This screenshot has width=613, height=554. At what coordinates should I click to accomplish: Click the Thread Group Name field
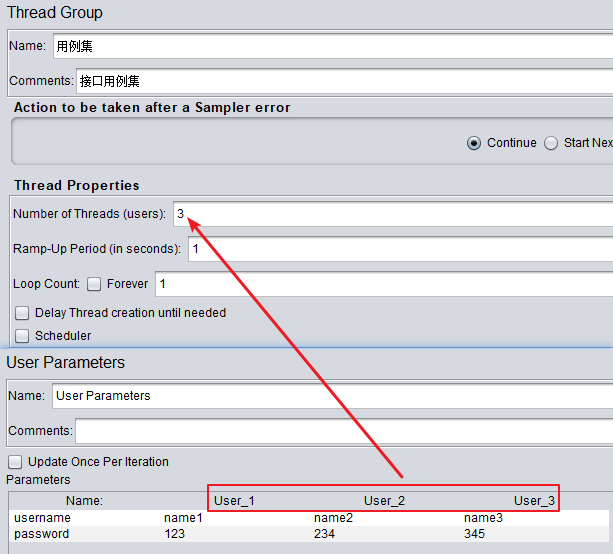coord(333,46)
